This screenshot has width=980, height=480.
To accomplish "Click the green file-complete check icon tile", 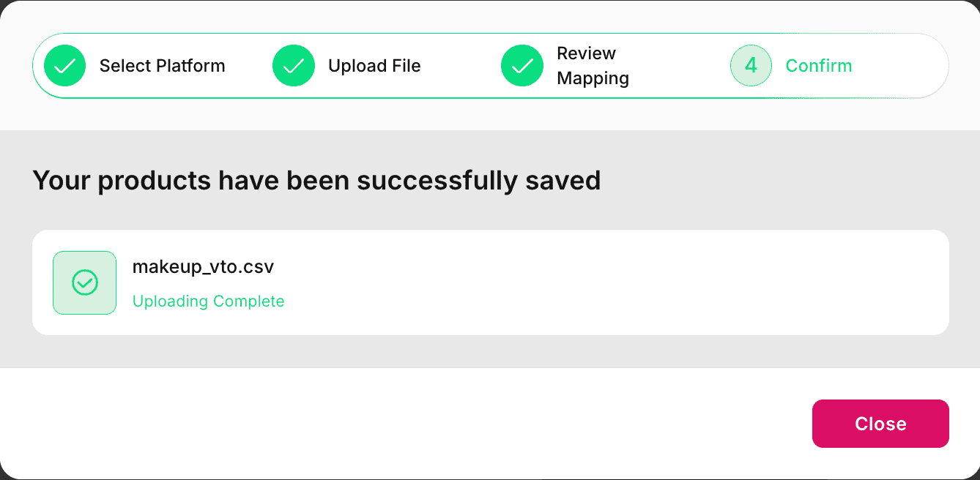I will (x=85, y=282).
